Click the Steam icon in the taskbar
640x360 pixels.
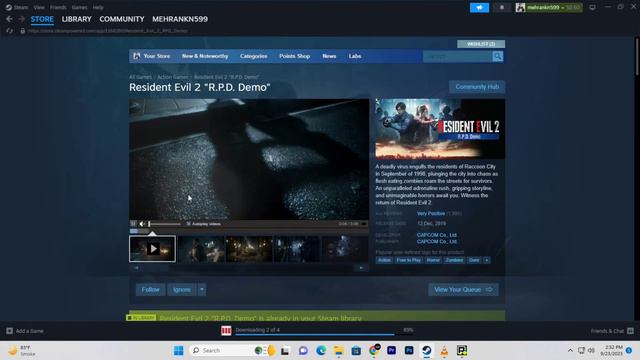coord(427,351)
